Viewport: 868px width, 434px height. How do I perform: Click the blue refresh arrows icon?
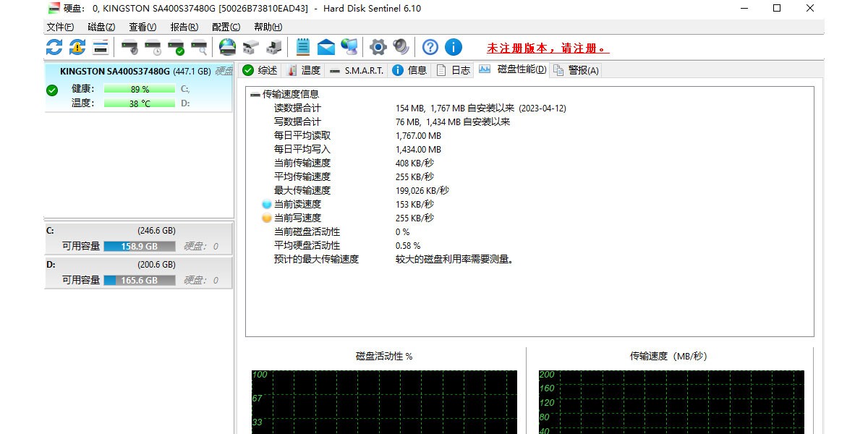54,48
